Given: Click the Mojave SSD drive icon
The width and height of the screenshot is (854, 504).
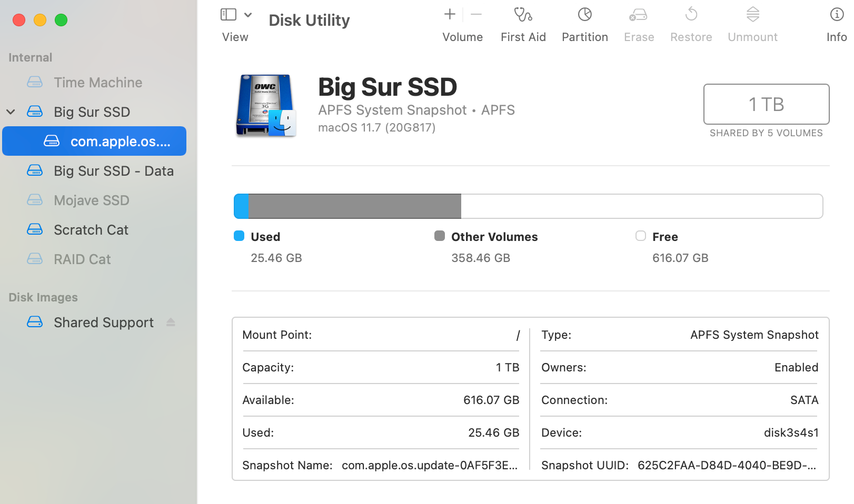Looking at the screenshot, I should click(35, 200).
